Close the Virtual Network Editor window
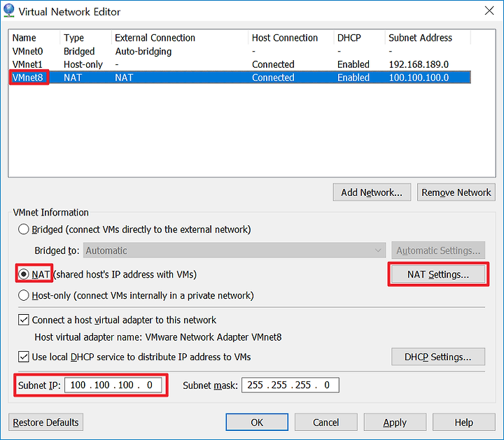504x440 pixels. point(489,11)
